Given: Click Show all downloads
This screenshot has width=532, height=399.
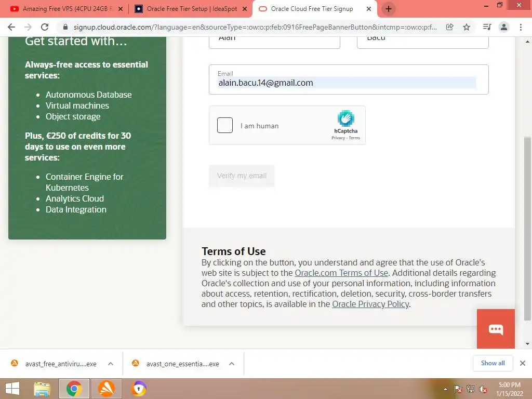Looking at the screenshot, I should (x=493, y=363).
